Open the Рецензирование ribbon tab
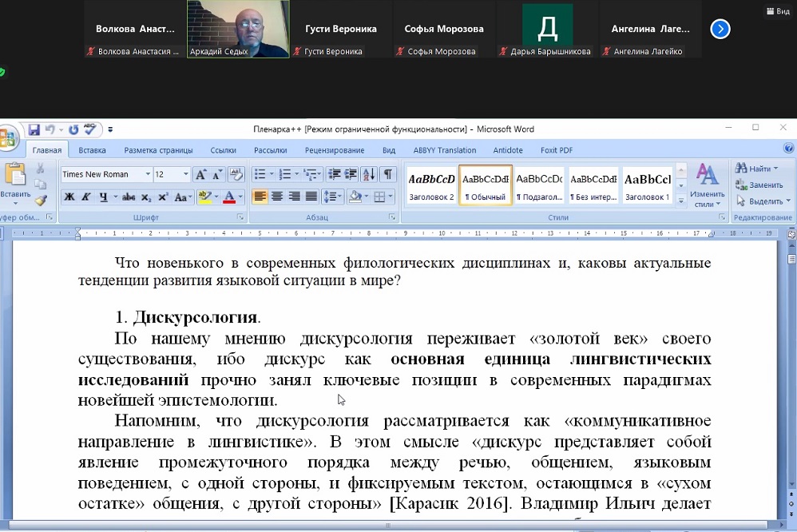 tap(334, 150)
